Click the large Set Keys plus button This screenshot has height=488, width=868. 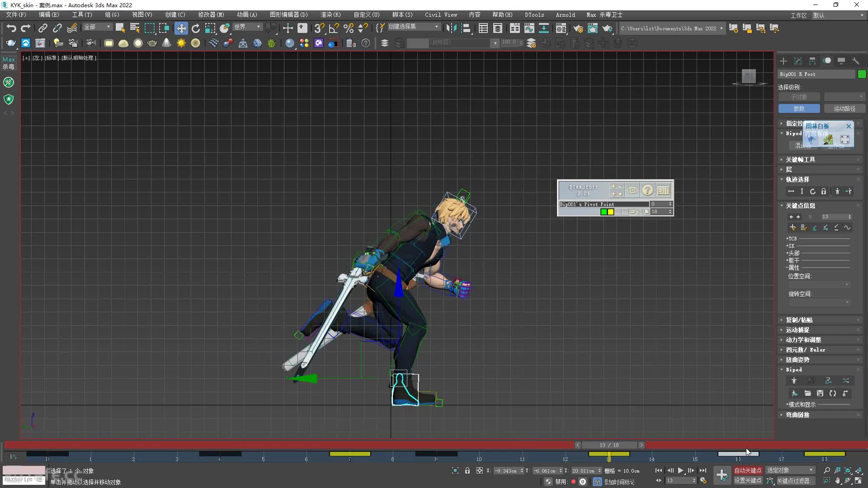[x=722, y=475]
